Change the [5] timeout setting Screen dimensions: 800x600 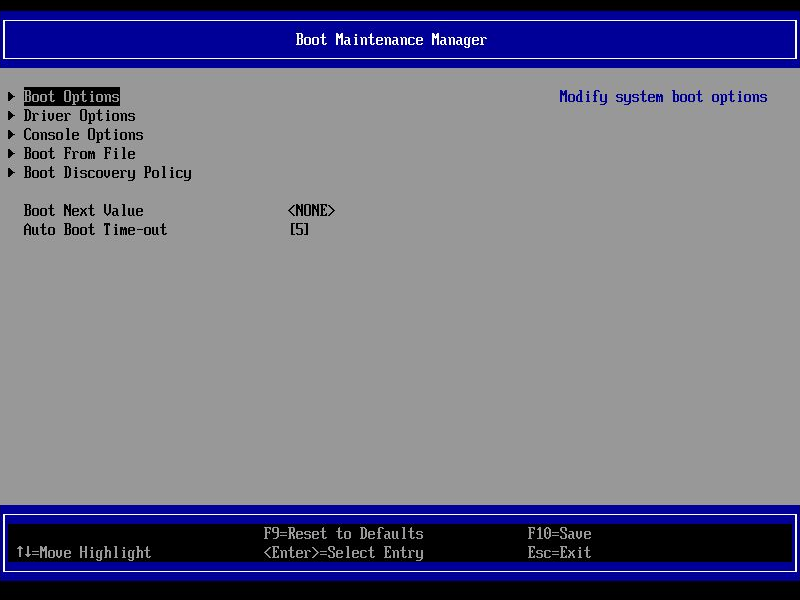(x=298, y=229)
